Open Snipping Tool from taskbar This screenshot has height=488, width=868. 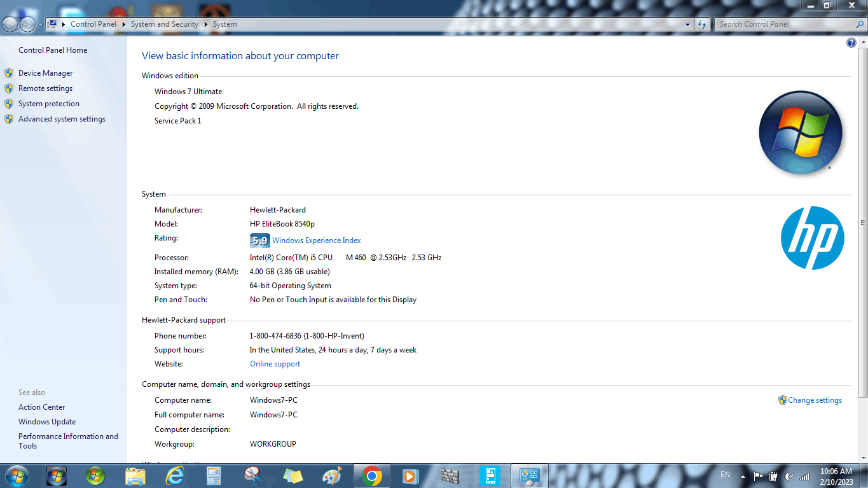tap(254, 475)
